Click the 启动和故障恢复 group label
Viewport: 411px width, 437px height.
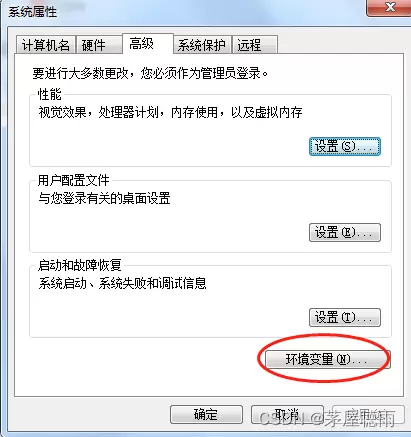[80, 265]
